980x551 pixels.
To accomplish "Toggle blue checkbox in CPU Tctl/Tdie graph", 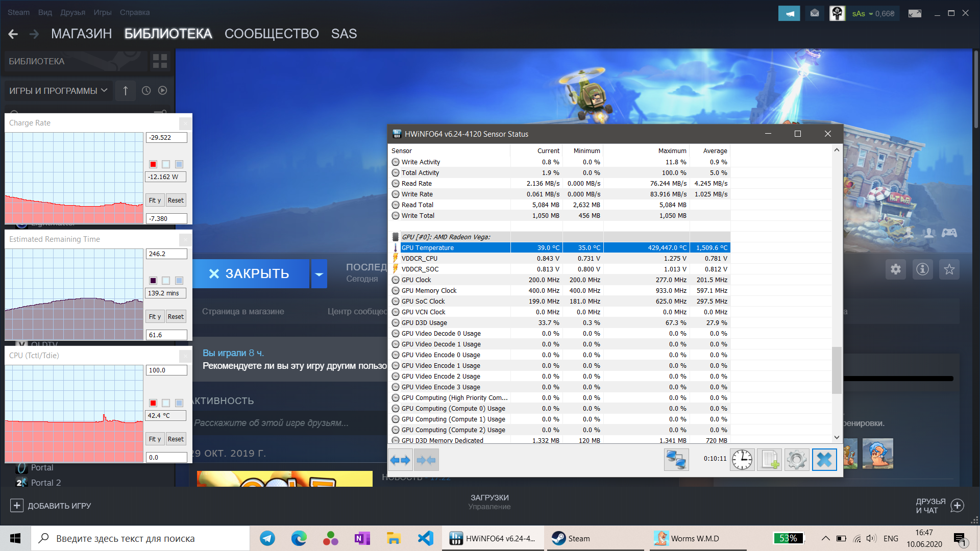I will pos(179,403).
